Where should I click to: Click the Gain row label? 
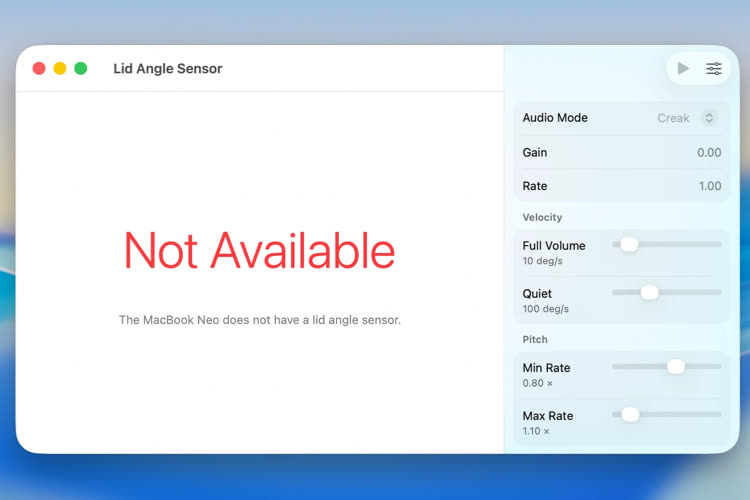(x=535, y=153)
